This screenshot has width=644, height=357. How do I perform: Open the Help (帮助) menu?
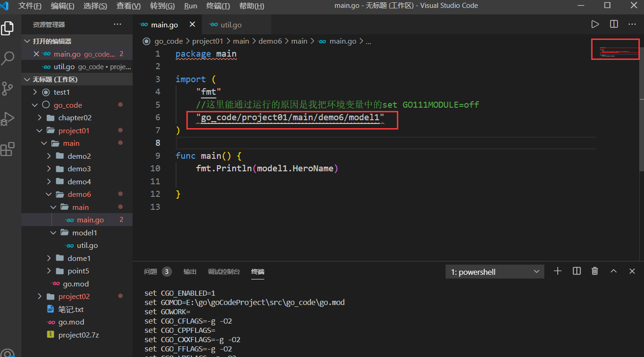point(252,6)
